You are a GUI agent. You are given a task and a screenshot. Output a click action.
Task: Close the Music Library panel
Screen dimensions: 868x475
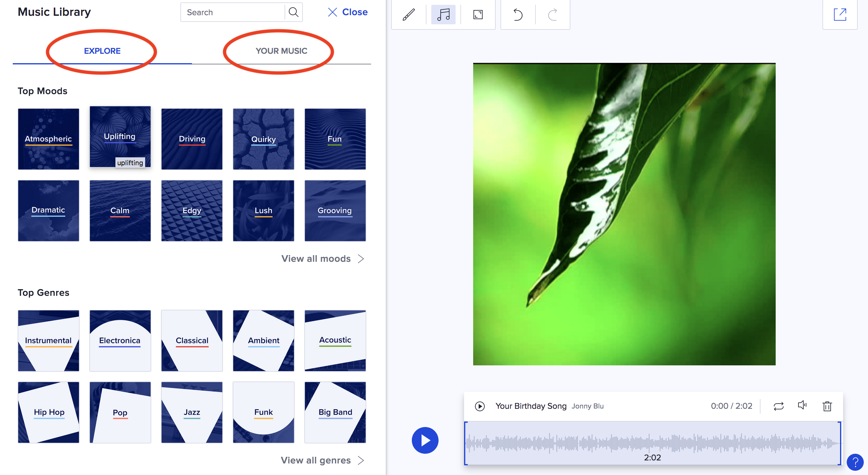pyautogui.click(x=347, y=12)
